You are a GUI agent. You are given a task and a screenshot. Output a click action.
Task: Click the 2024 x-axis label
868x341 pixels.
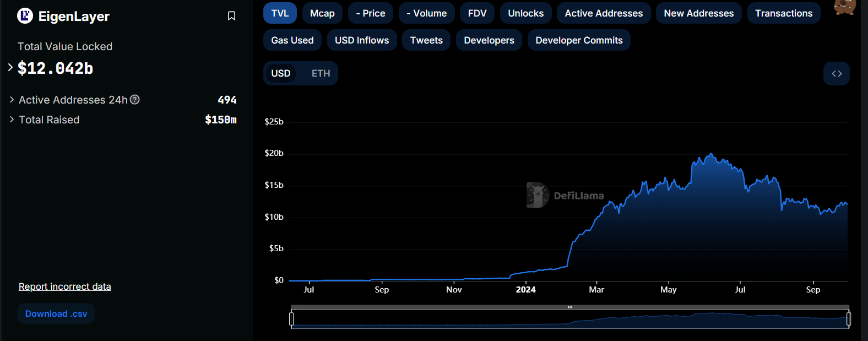526,290
